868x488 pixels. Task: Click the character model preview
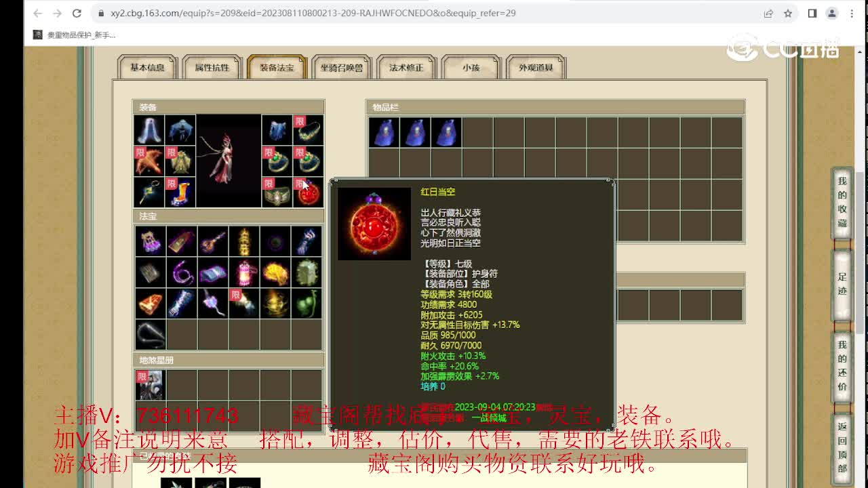[x=229, y=161]
